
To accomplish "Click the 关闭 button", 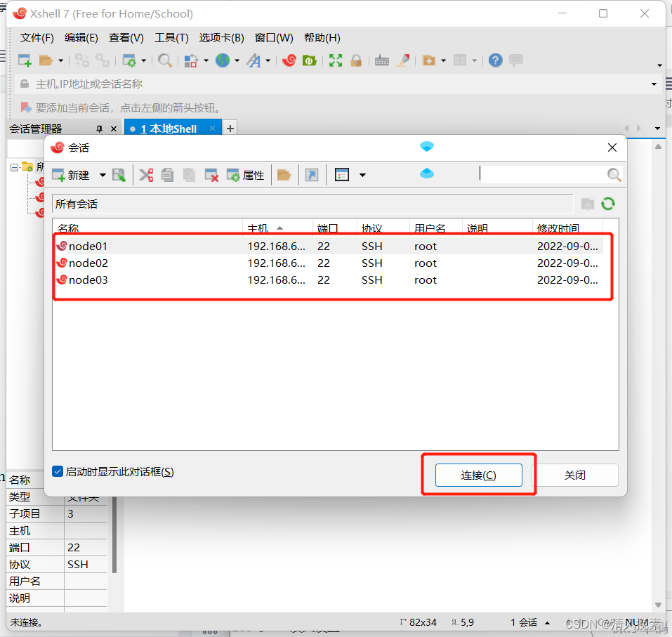I will (x=576, y=475).
